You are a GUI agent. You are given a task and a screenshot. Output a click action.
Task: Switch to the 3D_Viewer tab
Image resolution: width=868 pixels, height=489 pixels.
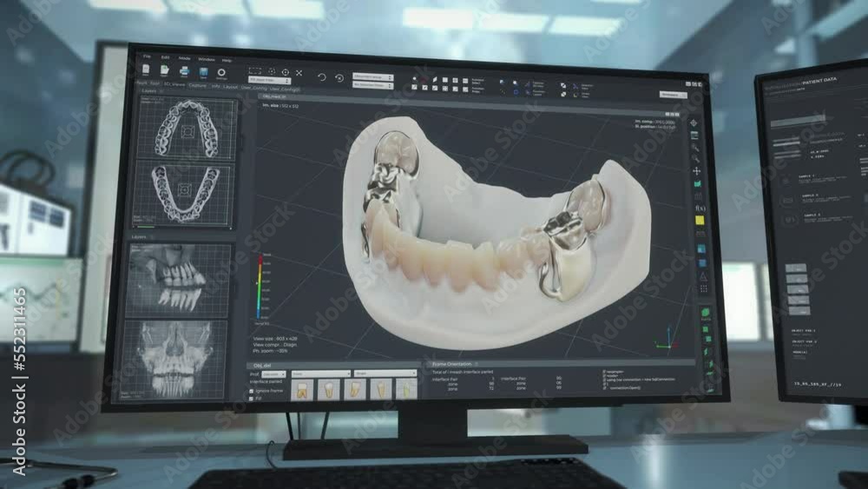click(174, 84)
